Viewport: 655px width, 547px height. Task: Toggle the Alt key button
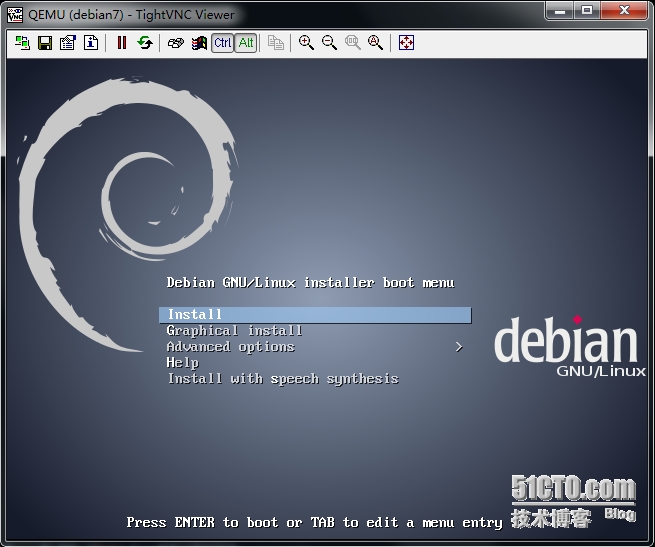click(246, 43)
